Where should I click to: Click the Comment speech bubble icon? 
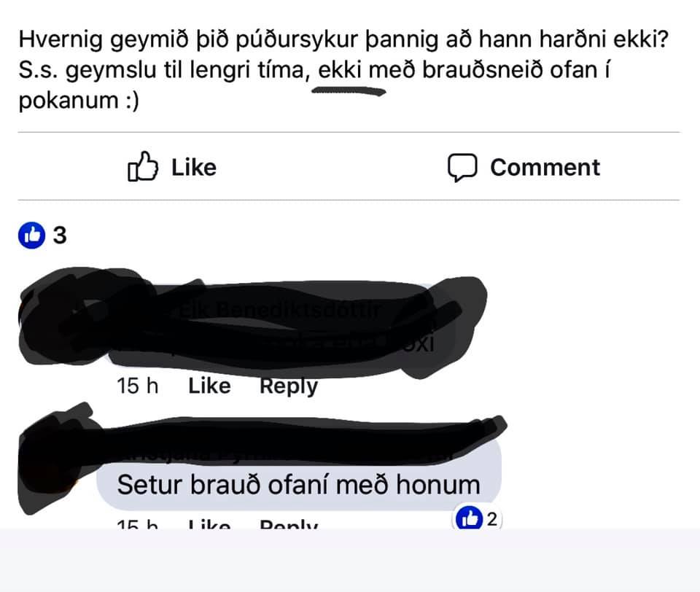(462, 168)
